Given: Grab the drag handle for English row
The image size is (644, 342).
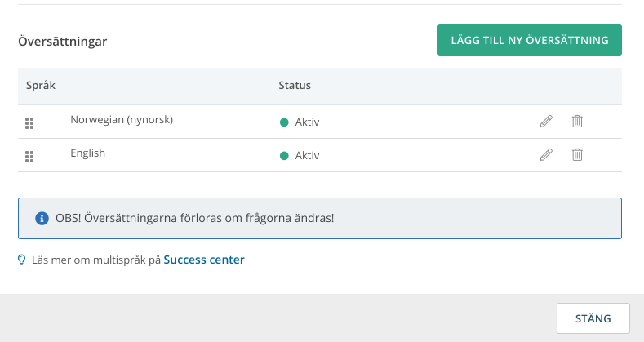Looking at the screenshot, I should point(29,157).
